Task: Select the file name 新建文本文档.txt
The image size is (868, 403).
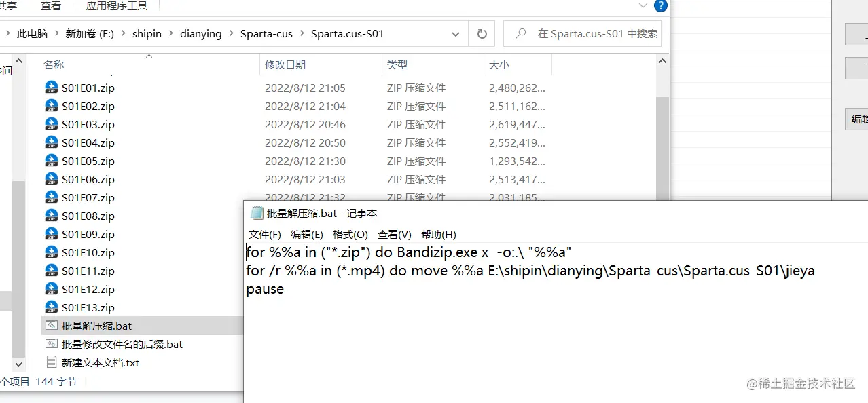Action: pos(101,362)
